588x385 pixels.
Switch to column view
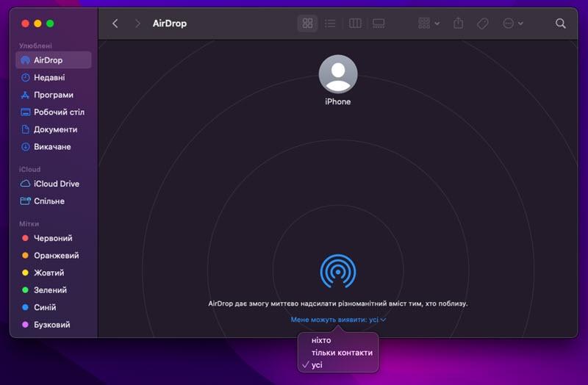click(x=355, y=24)
